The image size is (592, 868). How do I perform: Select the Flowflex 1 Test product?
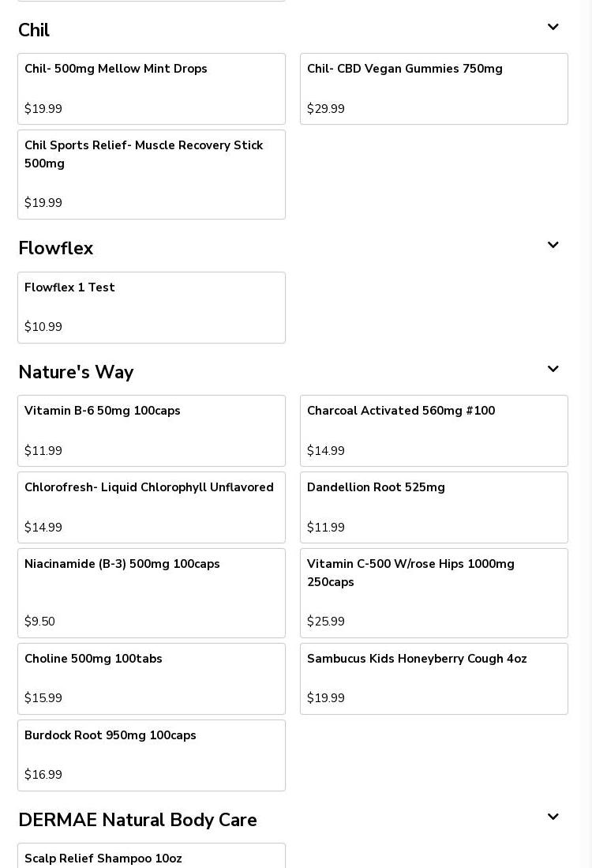[152, 307]
